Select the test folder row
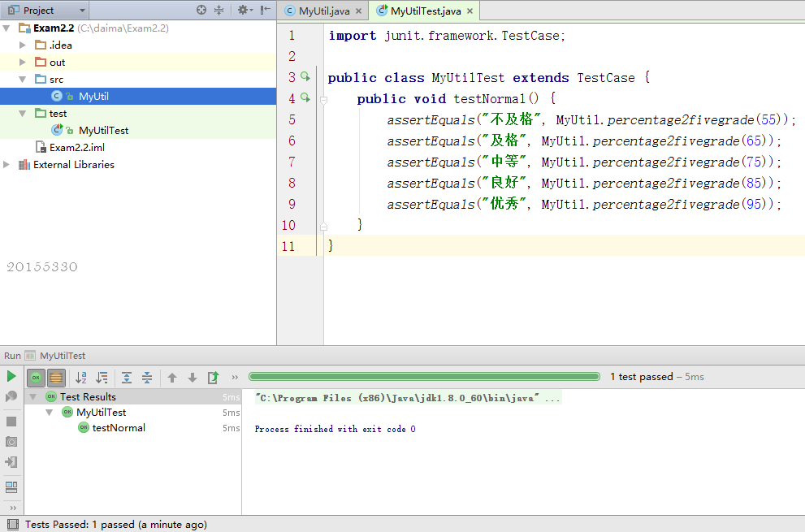The width and height of the screenshot is (805, 532). pyautogui.click(x=138, y=113)
